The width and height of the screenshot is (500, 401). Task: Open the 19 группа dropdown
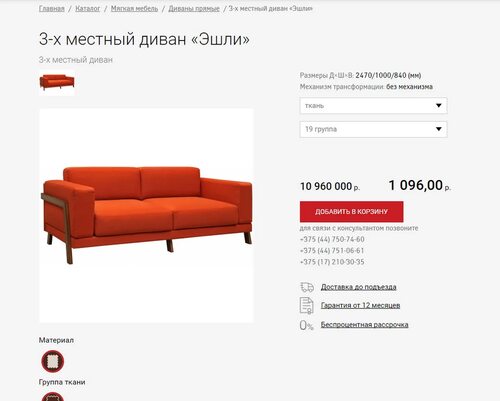[x=373, y=129]
